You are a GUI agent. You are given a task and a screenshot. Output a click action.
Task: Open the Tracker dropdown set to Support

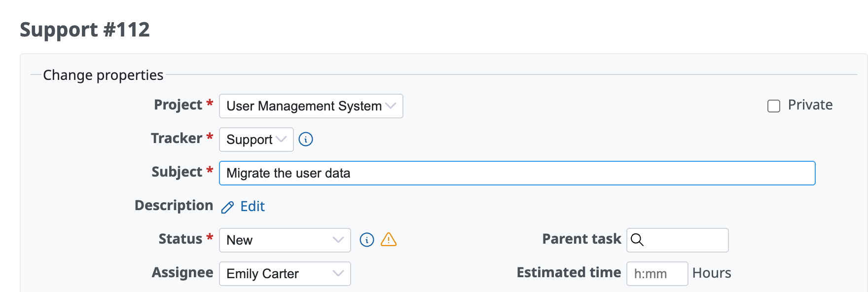click(x=256, y=140)
